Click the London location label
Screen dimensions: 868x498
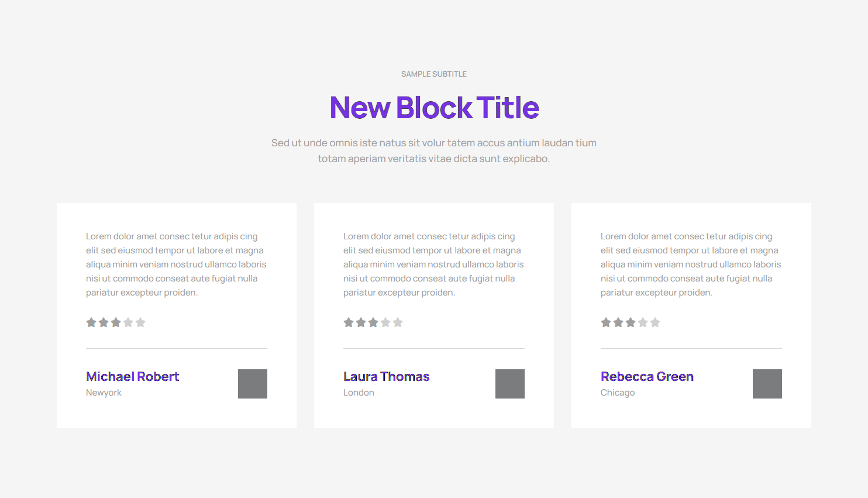point(359,393)
